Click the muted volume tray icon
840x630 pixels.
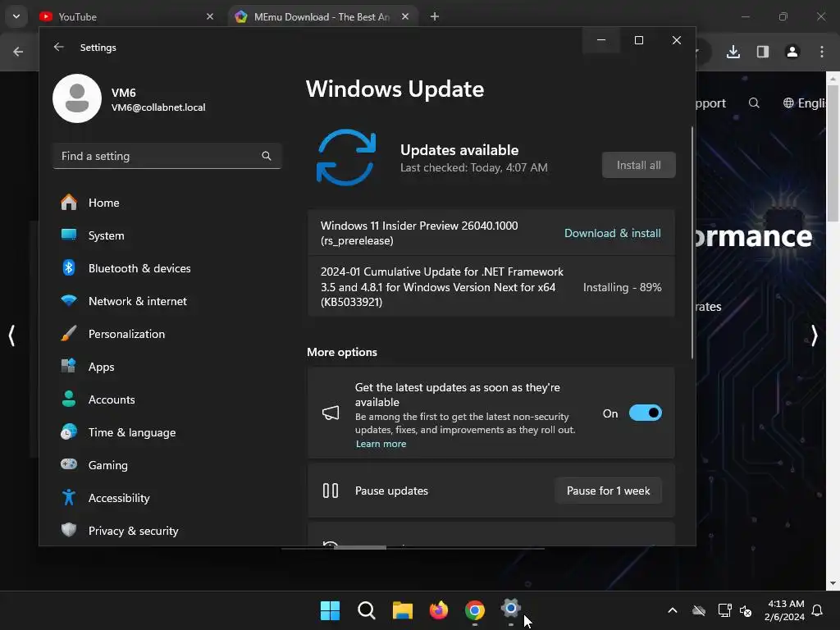pyautogui.click(x=746, y=610)
